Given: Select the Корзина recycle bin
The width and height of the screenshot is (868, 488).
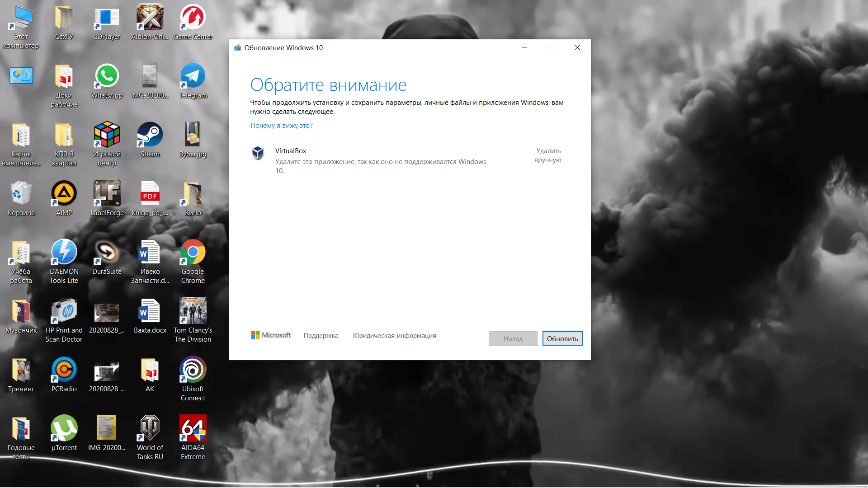Looking at the screenshot, I should pos(21,199).
